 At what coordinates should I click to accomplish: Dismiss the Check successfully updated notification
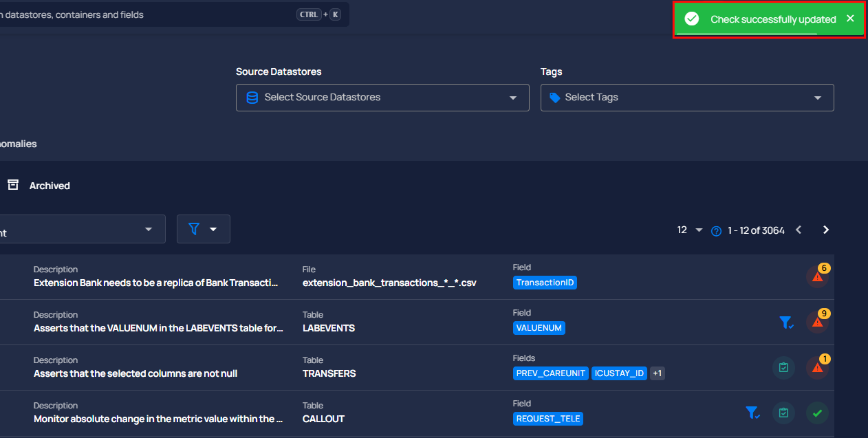tap(850, 19)
